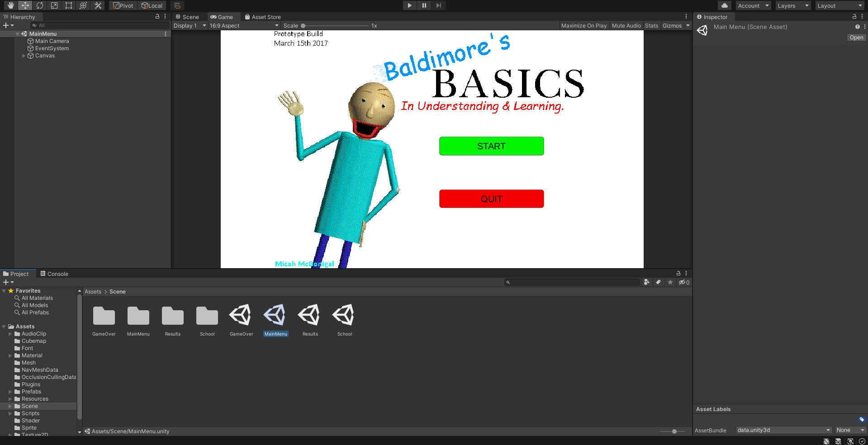Expand the Canvas object
This screenshot has height=445, width=868.
24,56
